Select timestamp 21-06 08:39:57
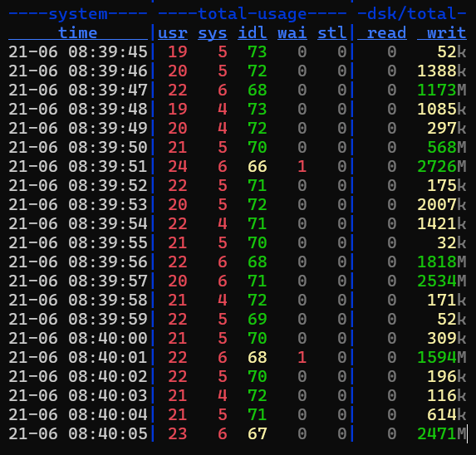The width and height of the screenshot is (476, 455). [x=78, y=281]
